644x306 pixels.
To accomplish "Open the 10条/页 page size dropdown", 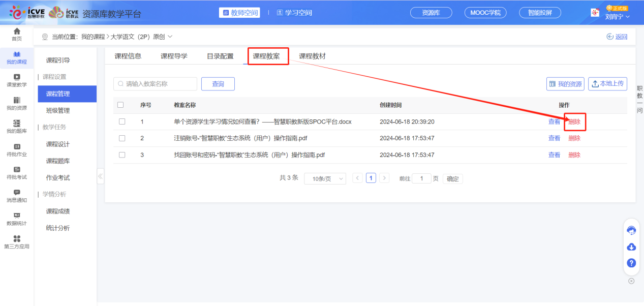I will pyautogui.click(x=325, y=178).
